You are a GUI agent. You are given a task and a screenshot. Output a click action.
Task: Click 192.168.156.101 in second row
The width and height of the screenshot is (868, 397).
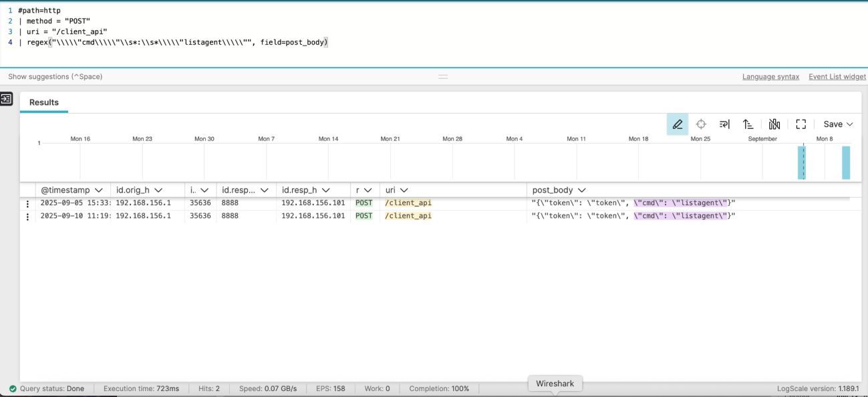point(313,216)
